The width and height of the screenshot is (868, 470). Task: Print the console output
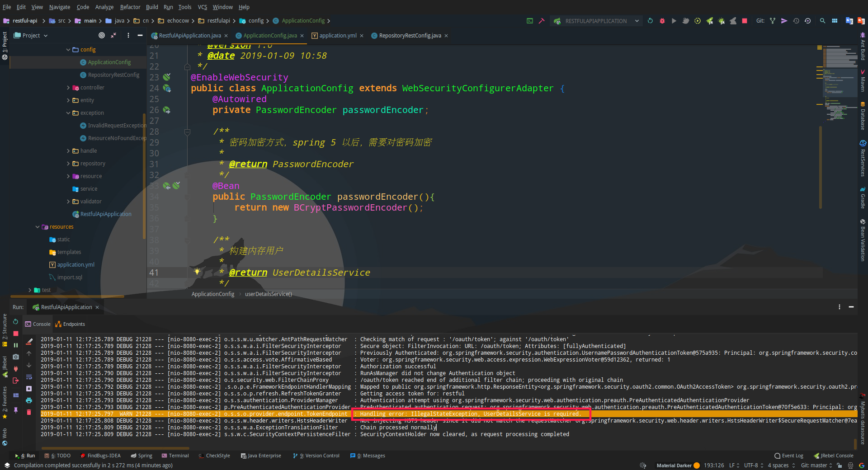pos(29,400)
